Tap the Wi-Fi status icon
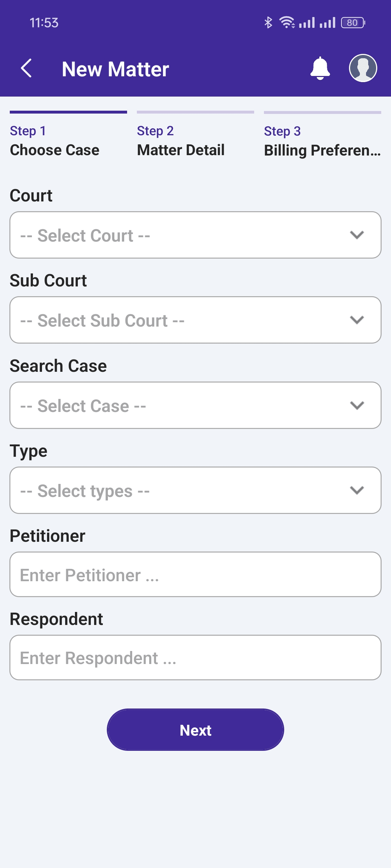Screen dimensions: 391x868 point(287,23)
